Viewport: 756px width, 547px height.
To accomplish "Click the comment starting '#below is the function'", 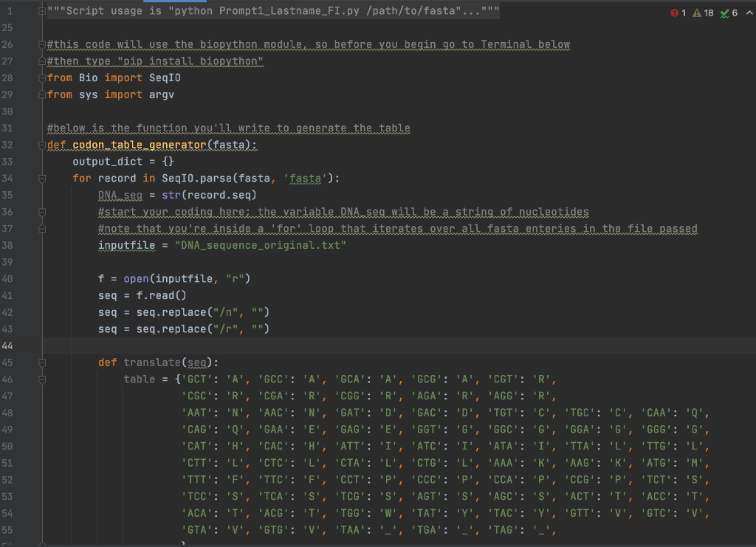I will [229, 128].
